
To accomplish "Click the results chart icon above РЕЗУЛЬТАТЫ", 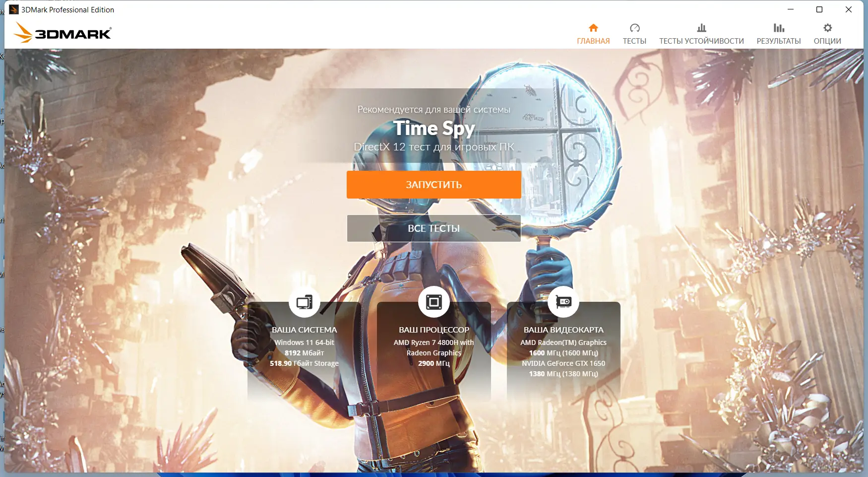I will (x=779, y=28).
